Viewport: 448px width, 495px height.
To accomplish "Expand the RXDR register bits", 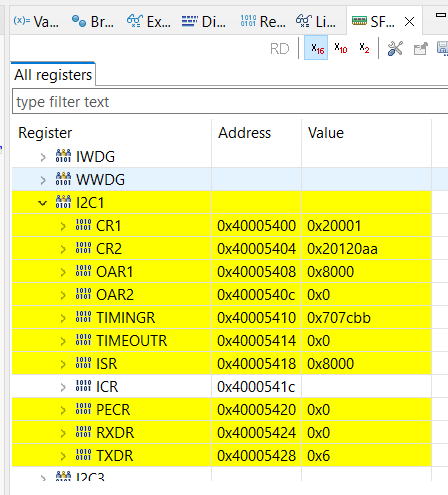I will (x=63, y=433).
